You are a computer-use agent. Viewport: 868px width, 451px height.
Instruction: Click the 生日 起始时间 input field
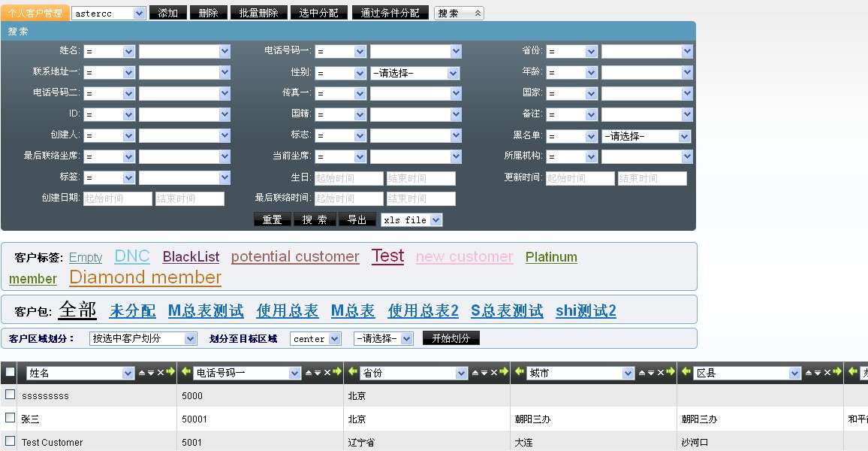click(x=348, y=178)
